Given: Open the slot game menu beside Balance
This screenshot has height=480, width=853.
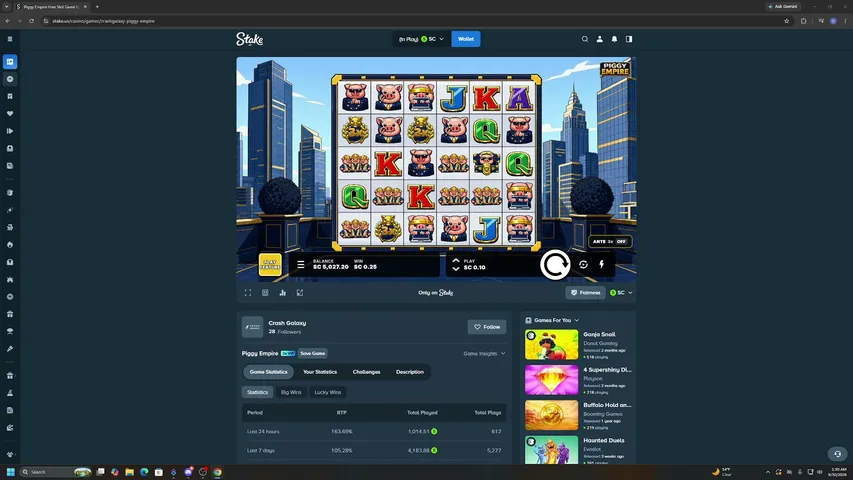Looking at the screenshot, I should coord(301,264).
